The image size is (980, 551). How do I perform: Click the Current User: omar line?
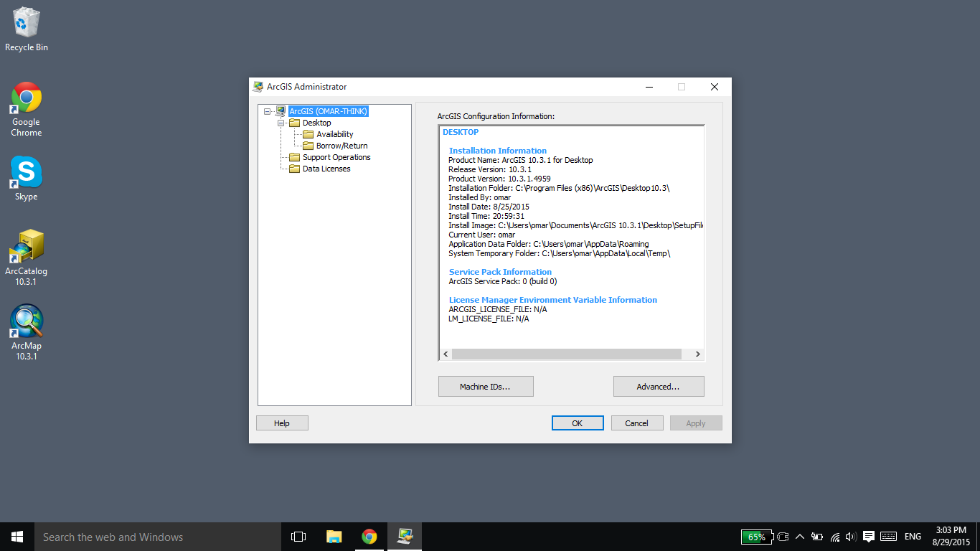[482, 235]
